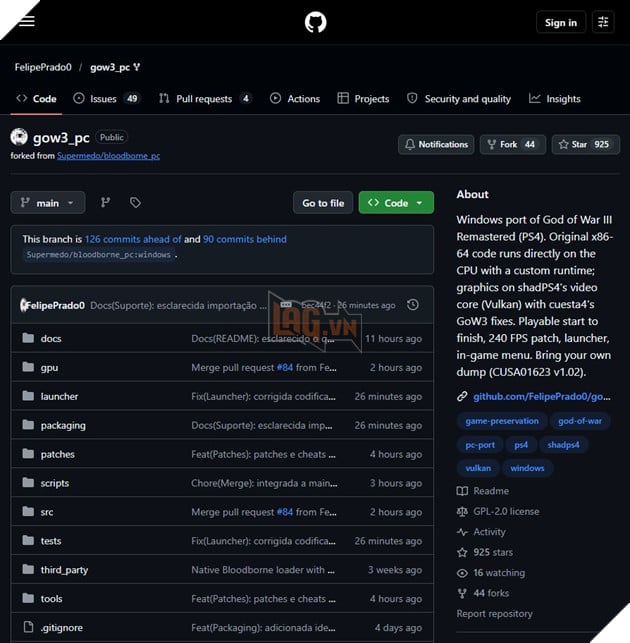Viewport: 630px width, 643px height.
Task: Open the docs folder
Action: coord(51,339)
